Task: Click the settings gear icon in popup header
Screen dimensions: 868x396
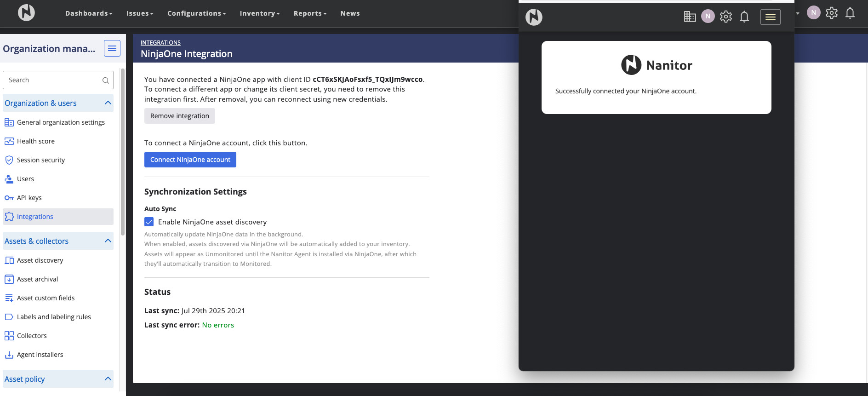Action: pos(725,17)
